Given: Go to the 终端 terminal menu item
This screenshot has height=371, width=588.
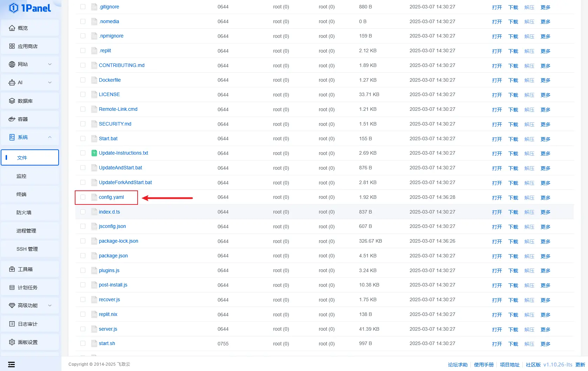Looking at the screenshot, I should coord(21,194).
